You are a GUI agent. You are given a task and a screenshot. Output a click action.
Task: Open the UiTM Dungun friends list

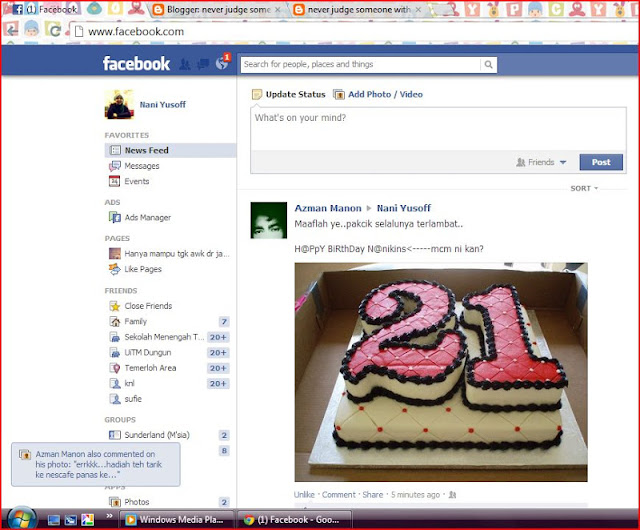148,353
